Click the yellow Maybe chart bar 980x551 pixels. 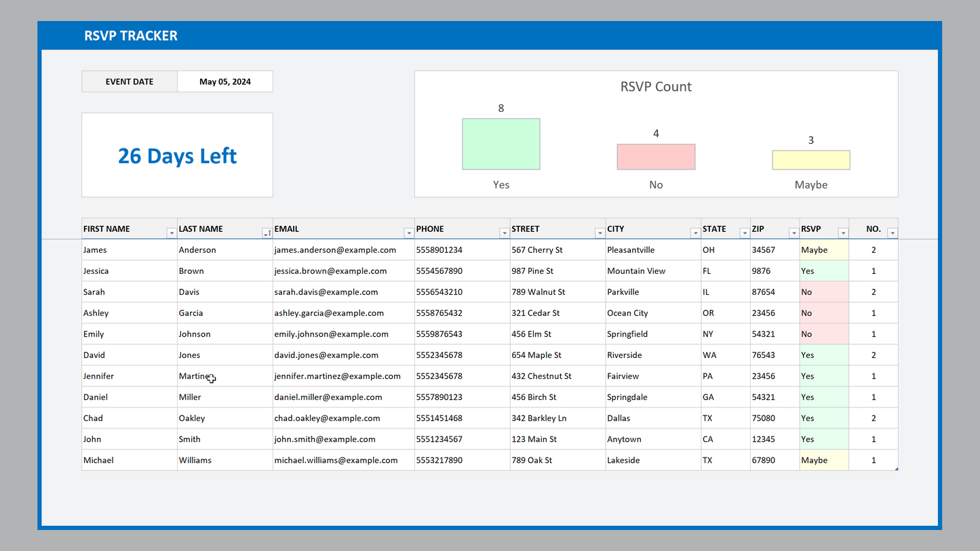pos(810,160)
